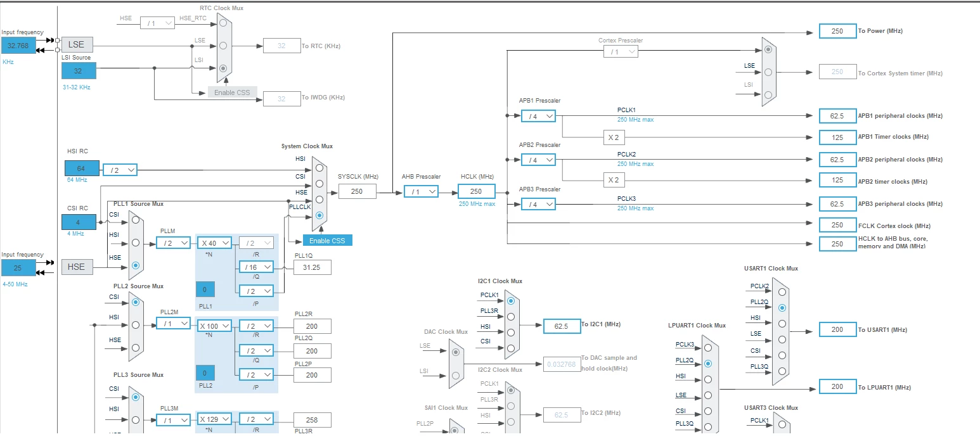Image resolution: width=980 pixels, height=439 pixels.
Task: Edit the SYSCLK (MHz) value field
Action: (357, 191)
